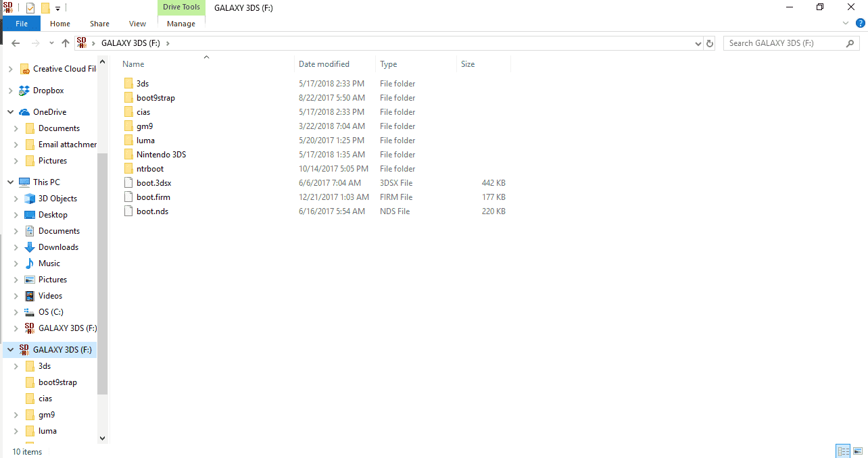Switch to the Home ribbon tab
This screenshot has height=458, width=868.
(x=60, y=24)
